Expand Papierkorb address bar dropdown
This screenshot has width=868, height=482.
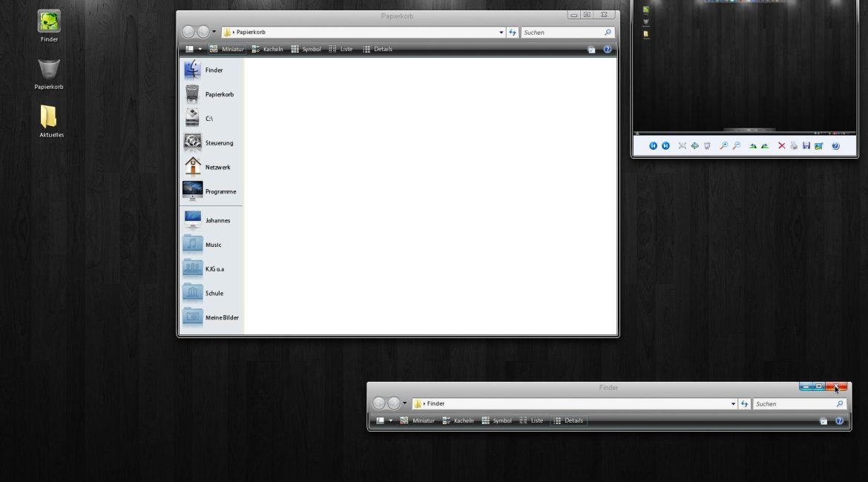tap(502, 33)
